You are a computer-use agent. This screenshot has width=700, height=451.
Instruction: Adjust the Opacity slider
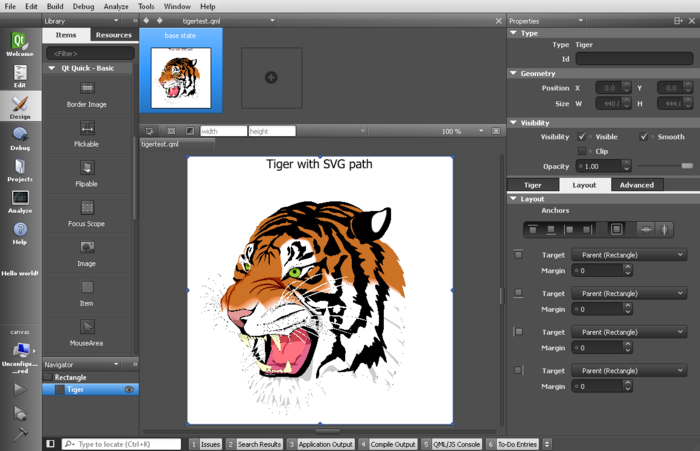click(686, 166)
